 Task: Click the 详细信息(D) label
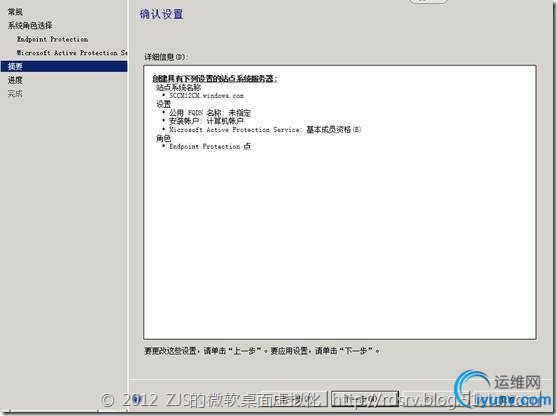pos(166,57)
